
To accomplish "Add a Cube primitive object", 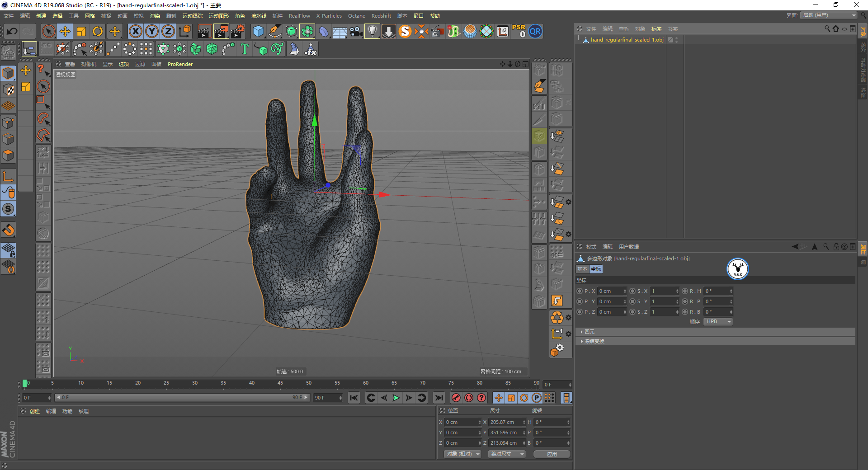I will pos(259,31).
